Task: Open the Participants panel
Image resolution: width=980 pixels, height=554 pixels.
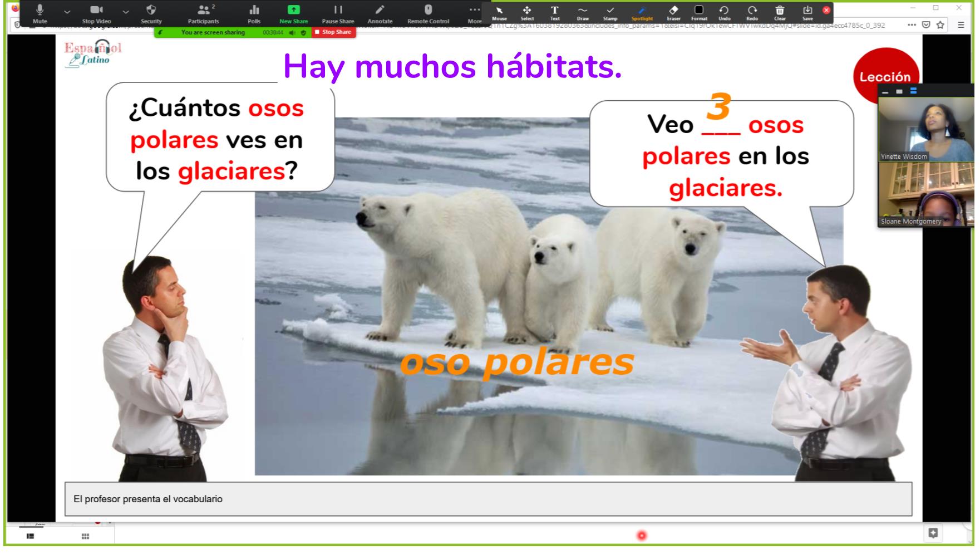Action: tap(203, 13)
